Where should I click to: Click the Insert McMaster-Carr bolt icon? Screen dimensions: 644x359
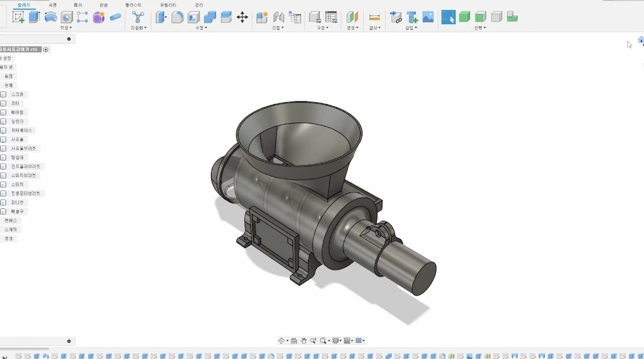pos(412,17)
